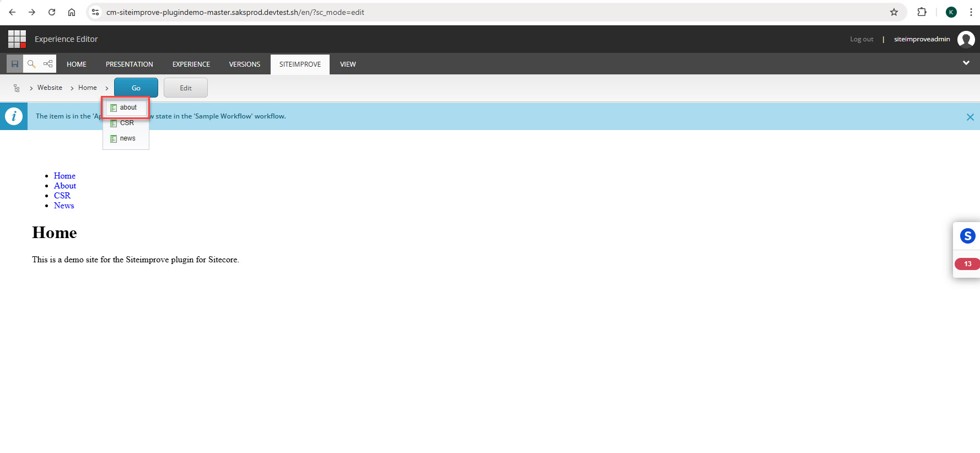Click the site information icon in address bar
This screenshot has height=453, width=980.
click(x=95, y=12)
